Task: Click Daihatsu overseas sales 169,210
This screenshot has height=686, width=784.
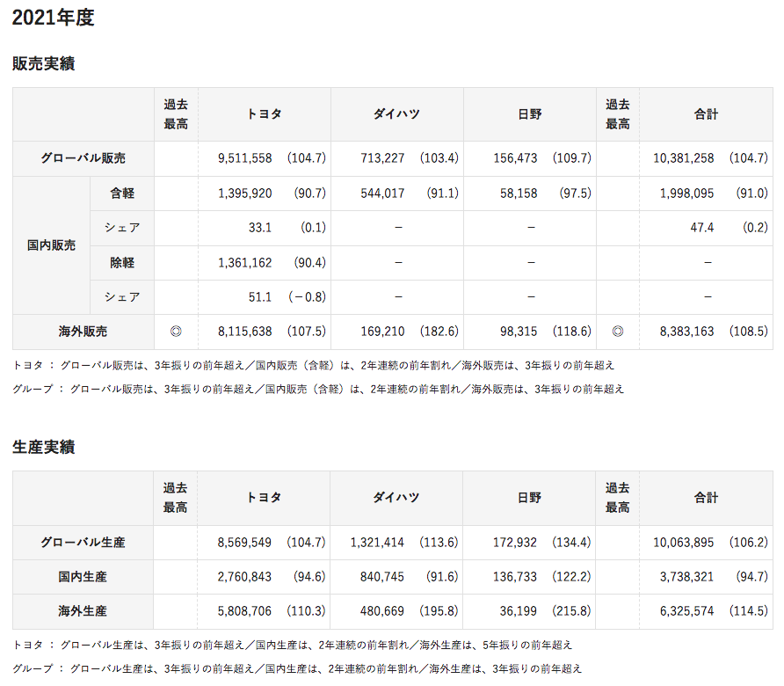Action: pyautogui.click(x=382, y=332)
